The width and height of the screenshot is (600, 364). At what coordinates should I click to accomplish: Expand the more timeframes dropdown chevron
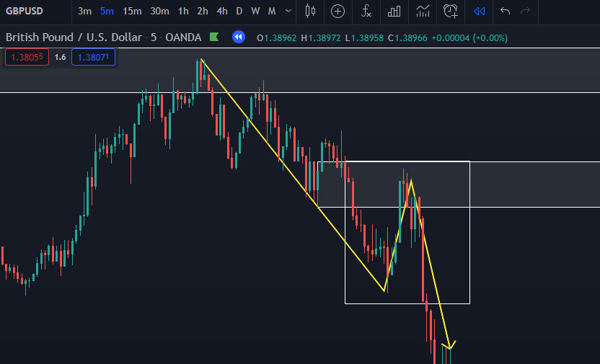coord(288,11)
